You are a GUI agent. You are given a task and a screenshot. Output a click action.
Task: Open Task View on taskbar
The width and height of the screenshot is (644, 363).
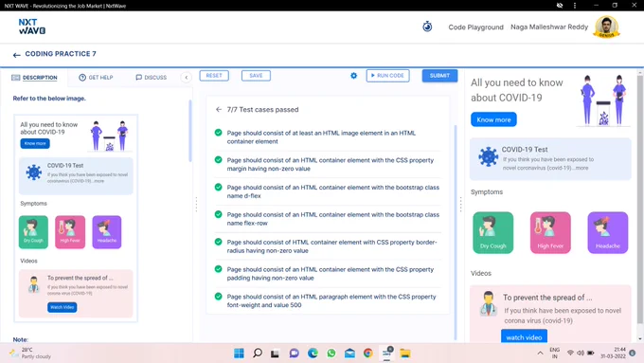[276, 354]
